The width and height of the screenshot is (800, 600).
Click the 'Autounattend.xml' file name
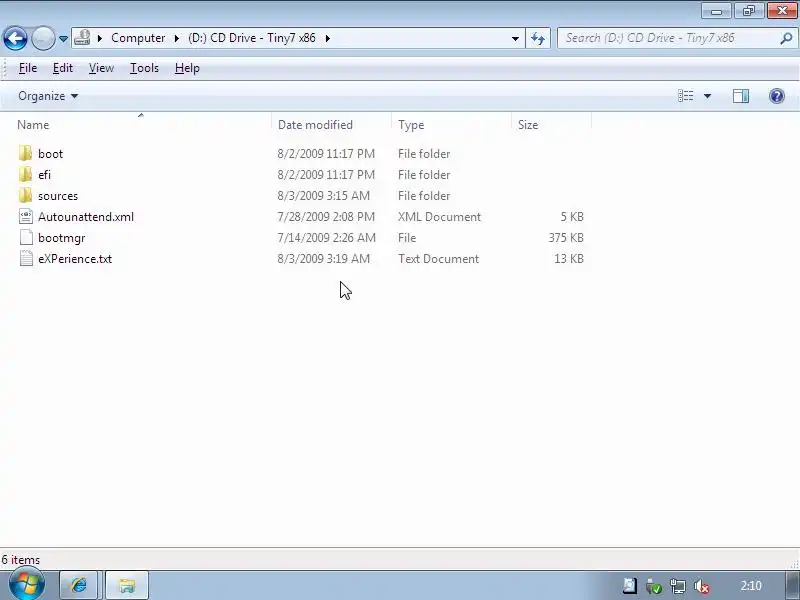(x=86, y=217)
